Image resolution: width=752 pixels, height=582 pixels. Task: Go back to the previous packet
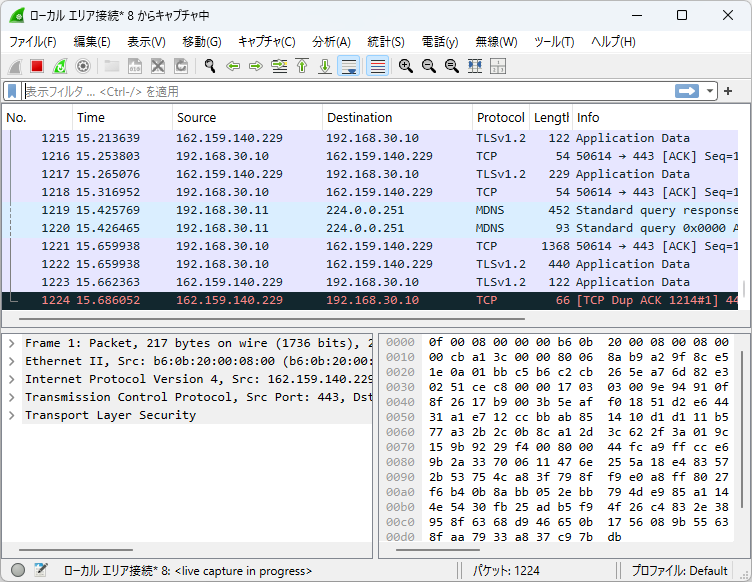(233, 66)
